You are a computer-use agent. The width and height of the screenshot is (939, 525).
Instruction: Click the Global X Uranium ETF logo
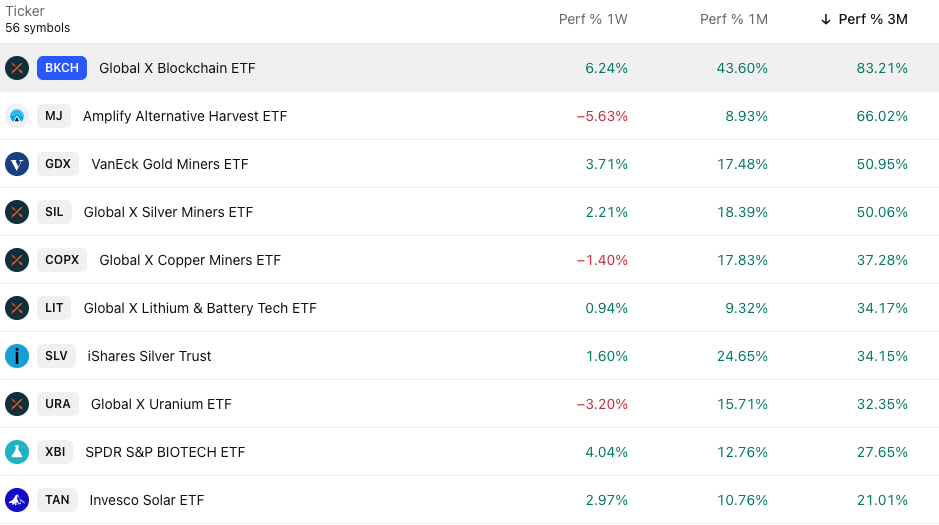[17, 404]
